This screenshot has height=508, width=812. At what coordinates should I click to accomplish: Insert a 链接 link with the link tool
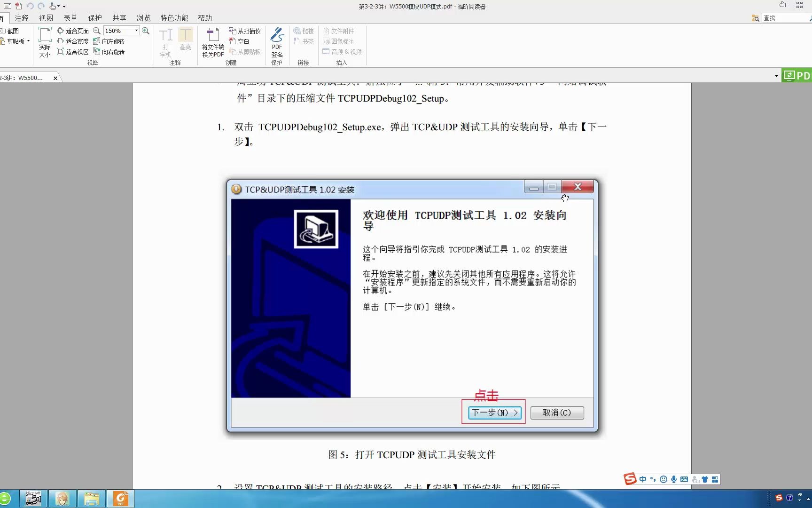pyautogui.click(x=304, y=31)
